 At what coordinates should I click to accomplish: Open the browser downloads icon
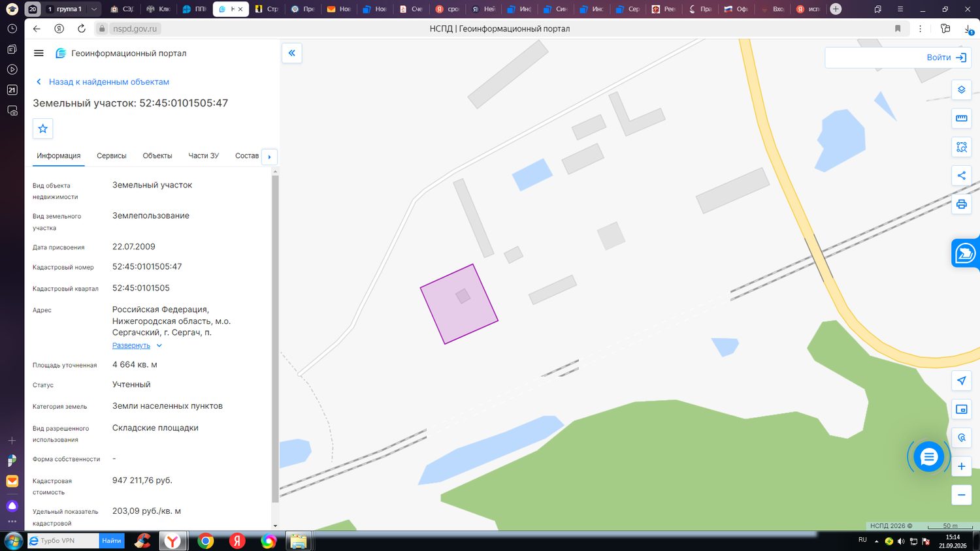[968, 29]
